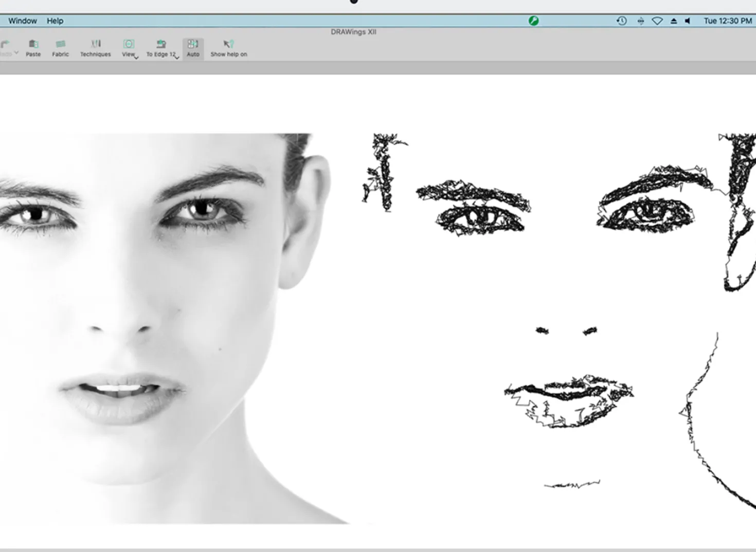This screenshot has height=552, width=756.
Task: Click the Redo arrow icon
Action: pyautogui.click(x=5, y=44)
